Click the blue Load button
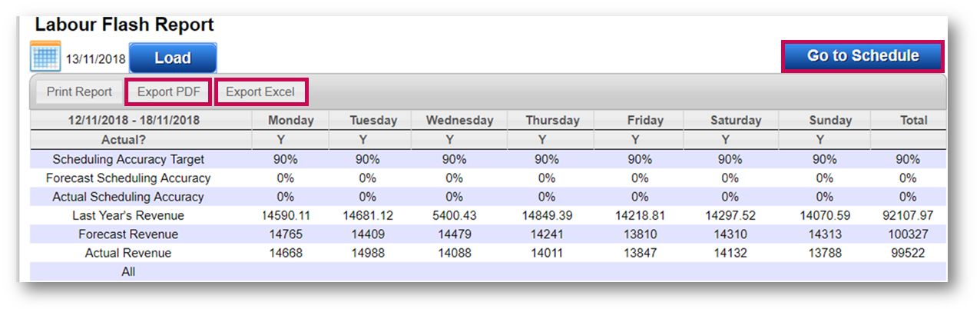Screen dimensions: 980x309 [173, 58]
